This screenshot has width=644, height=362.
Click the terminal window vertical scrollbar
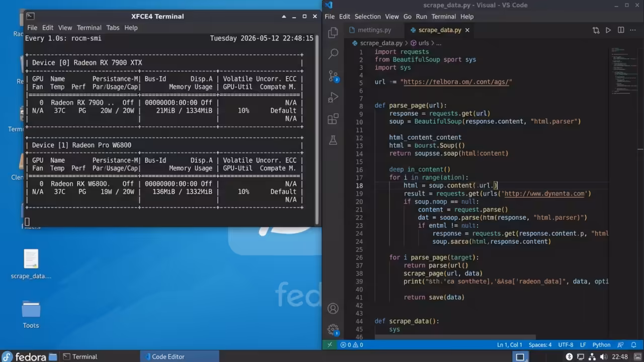[317, 129]
